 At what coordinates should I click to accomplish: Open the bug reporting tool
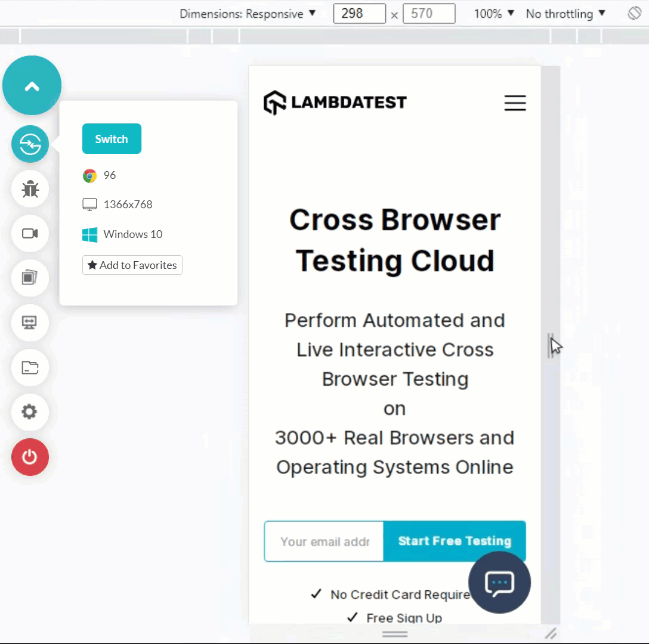30,189
